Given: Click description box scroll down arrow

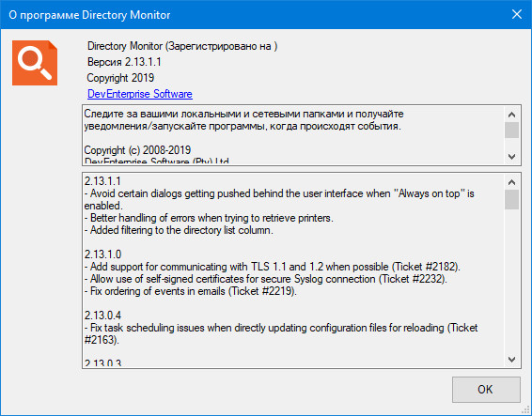Looking at the screenshot, I should (511, 157).
